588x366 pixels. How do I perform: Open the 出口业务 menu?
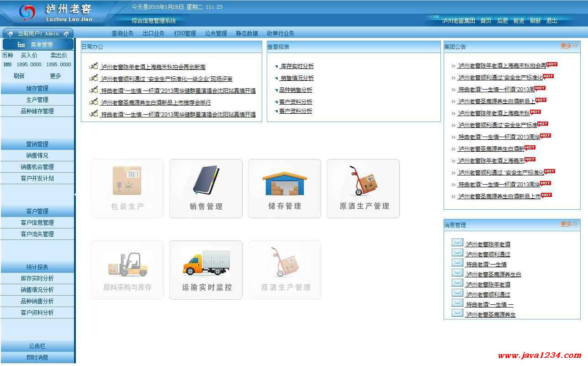154,33
